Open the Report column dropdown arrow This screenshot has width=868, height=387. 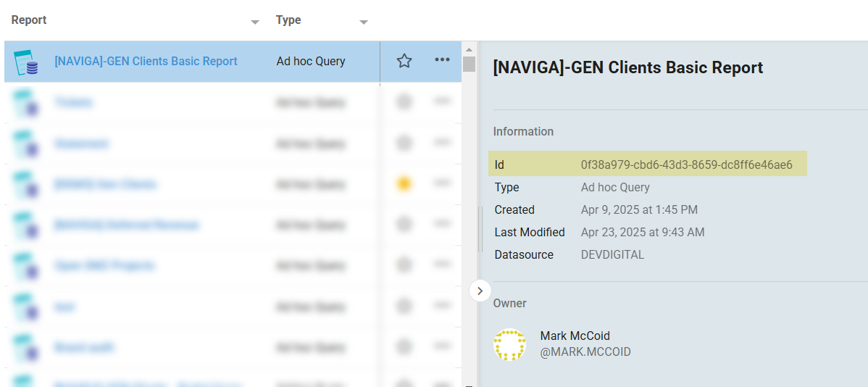(x=254, y=22)
